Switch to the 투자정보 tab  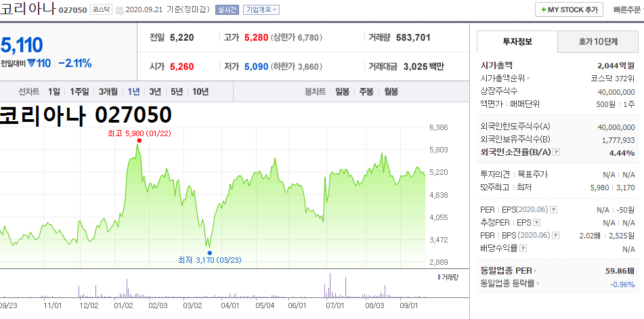pyautogui.click(x=517, y=41)
